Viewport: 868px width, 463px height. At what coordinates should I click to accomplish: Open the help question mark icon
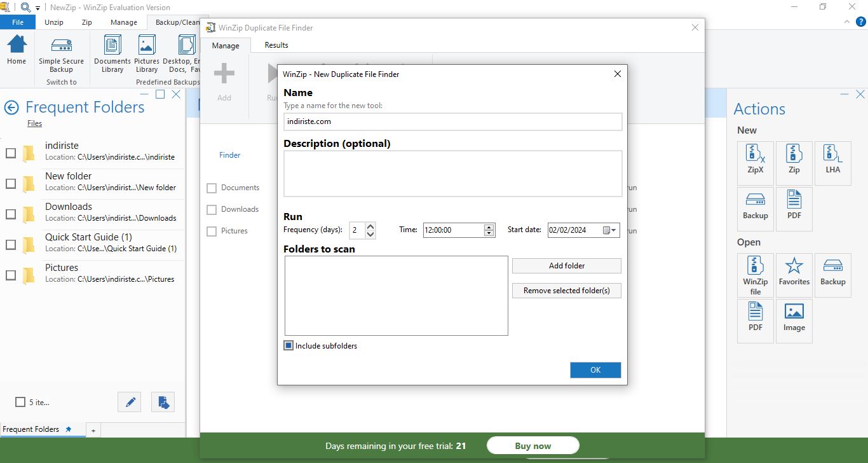click(862, 22)
